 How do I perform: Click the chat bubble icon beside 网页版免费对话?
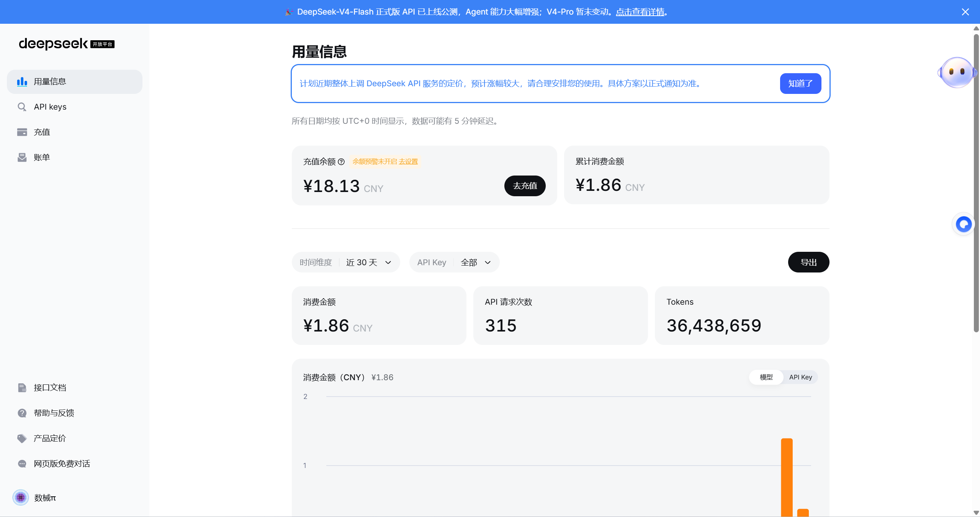[22, 464]
